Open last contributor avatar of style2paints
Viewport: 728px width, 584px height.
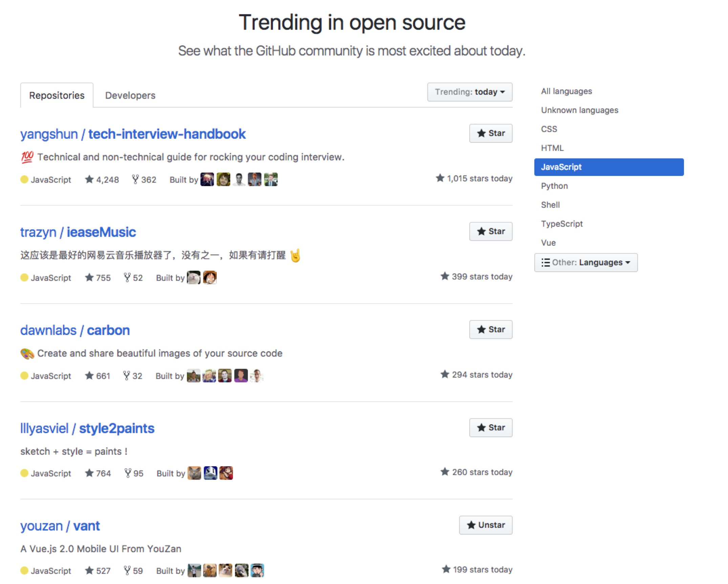pyautogui.click(x=226, y=473)
